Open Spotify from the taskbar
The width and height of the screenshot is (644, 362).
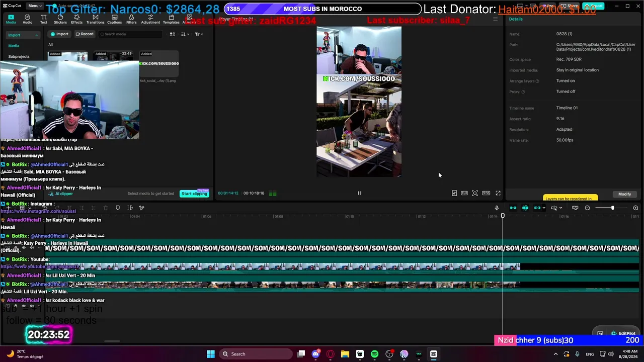click(x=374, y=354)
